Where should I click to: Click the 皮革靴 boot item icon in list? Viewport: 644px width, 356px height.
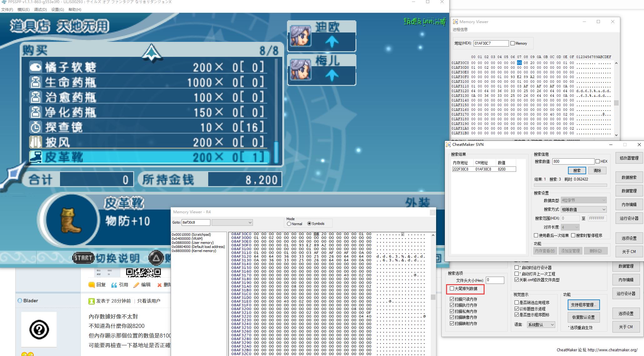36,157
